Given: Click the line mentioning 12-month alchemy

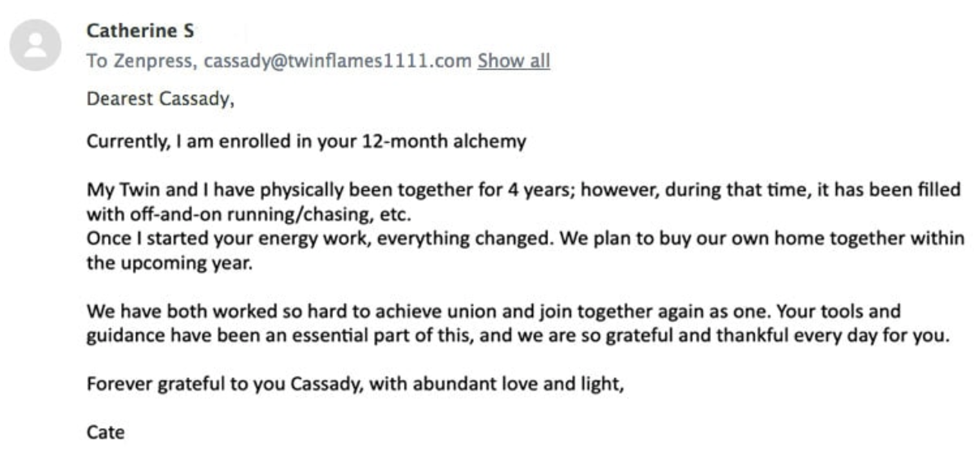Looking at the screenshot, I should 306,142.
